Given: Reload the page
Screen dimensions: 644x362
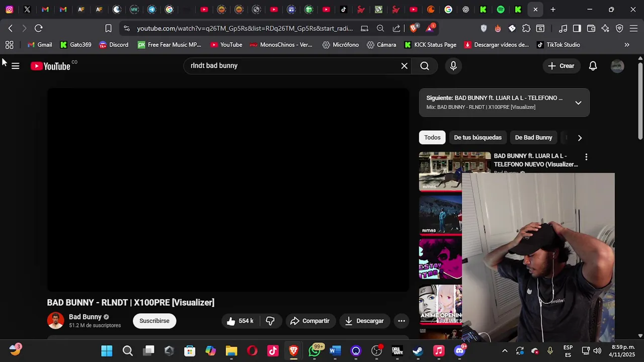Looking at the screenshot, I should 38,28.
